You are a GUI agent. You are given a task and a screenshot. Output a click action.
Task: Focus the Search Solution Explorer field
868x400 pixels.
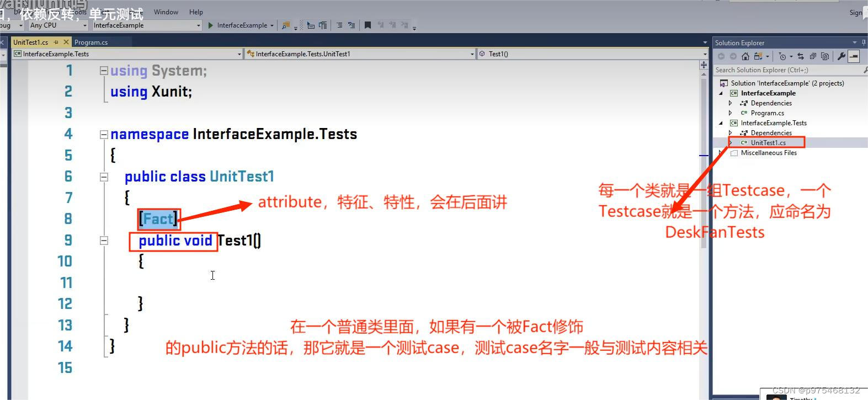point(788,70)
